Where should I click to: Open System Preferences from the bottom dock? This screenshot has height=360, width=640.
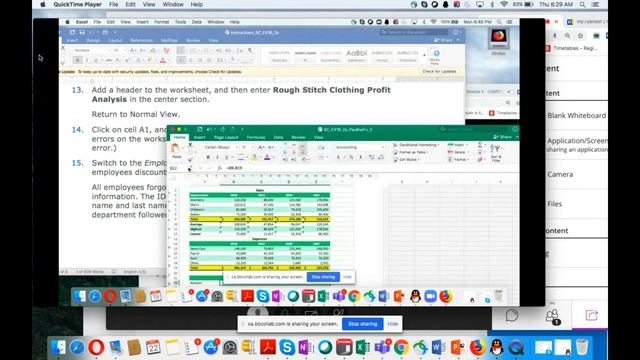pyautogui.click(x=230, y=347)
